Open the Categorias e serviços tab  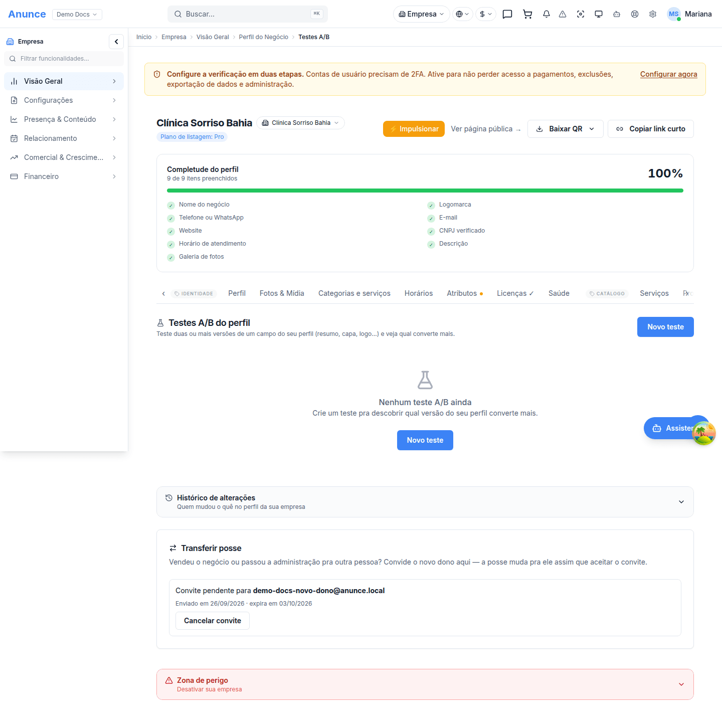[354, 293]
